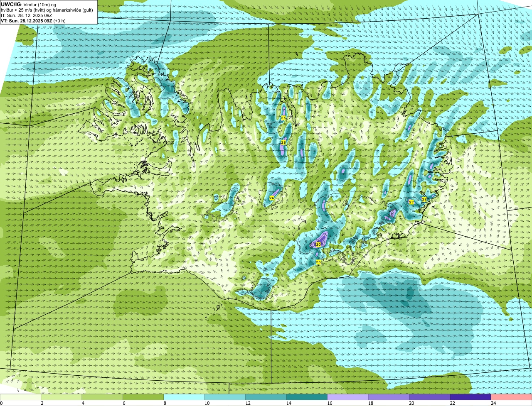Select the 2–4 m/s light green legend swatch
Image resolution: width=532 pixels, height=406 pixels.
[62, 397]
